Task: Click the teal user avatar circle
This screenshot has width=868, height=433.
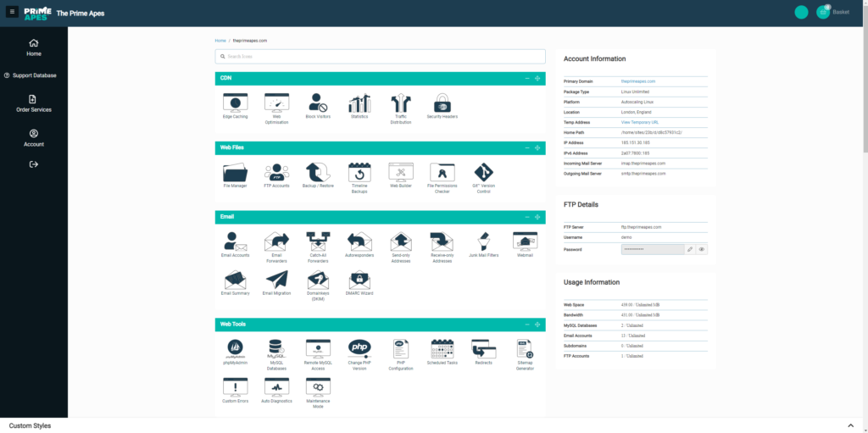Action: (x=801, y=12)
